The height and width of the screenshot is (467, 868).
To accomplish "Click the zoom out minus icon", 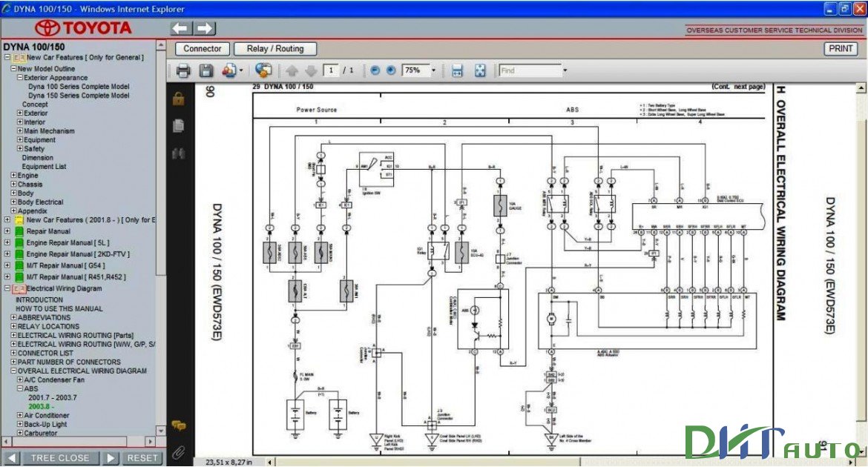I will (x=375, y=70).
